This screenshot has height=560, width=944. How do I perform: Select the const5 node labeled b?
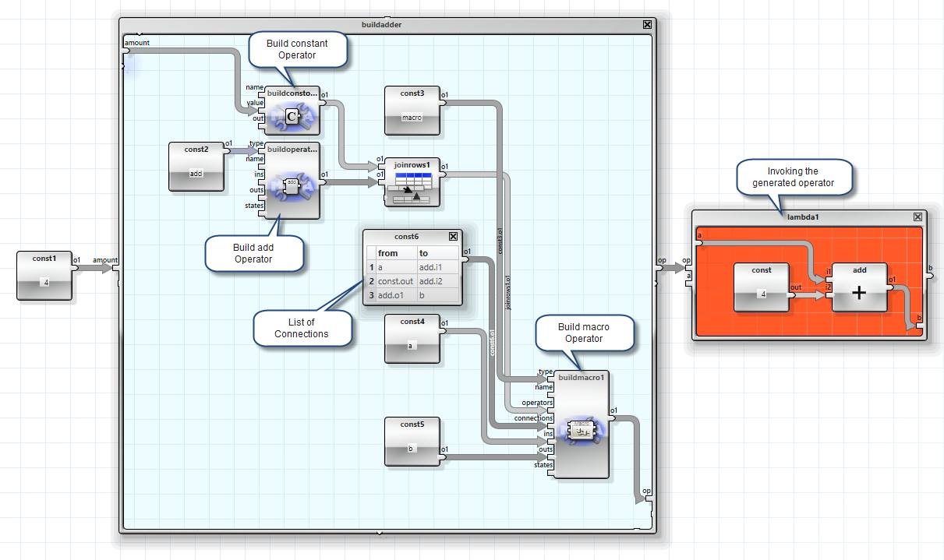412,442
